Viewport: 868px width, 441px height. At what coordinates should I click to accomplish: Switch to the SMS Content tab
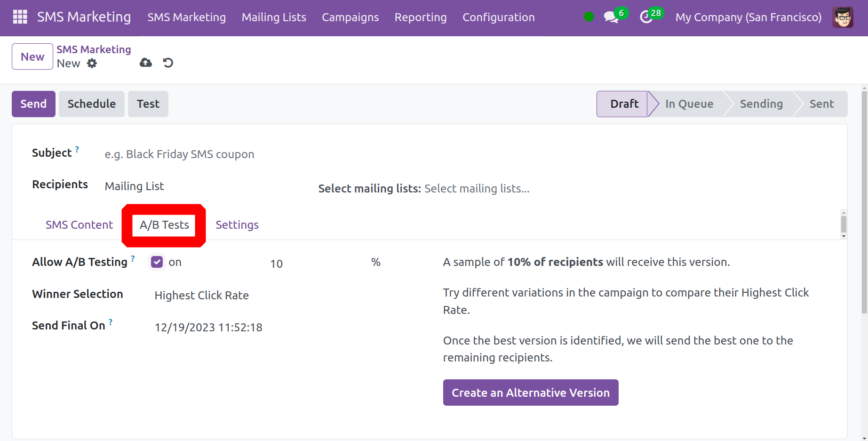[79, 225]
